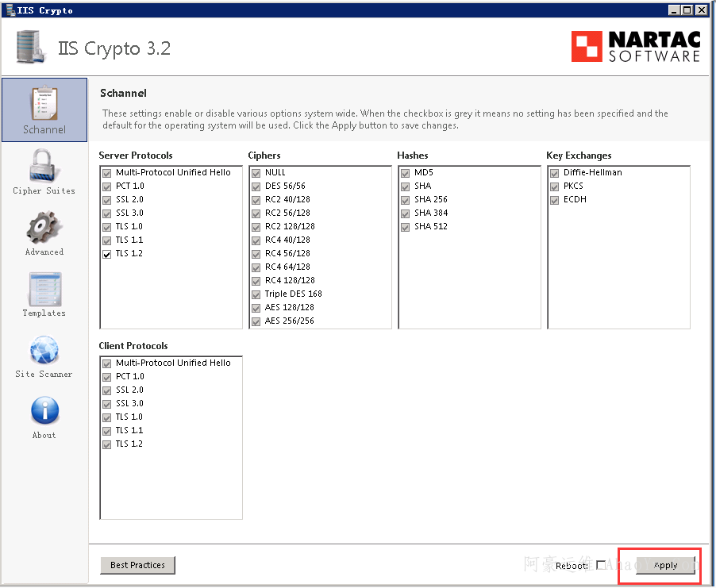The image size is (716, 588).
Task: Toggle the AES 128/128 cipher checkbox
Action: [256, 308]
